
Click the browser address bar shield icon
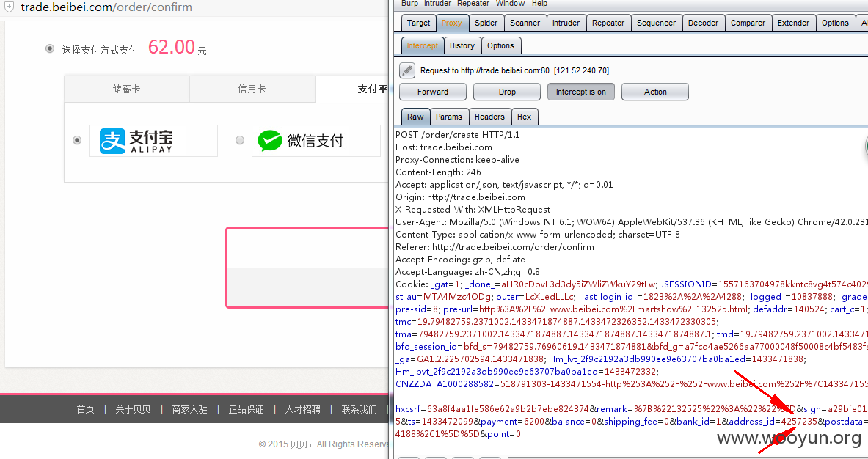pyautogui.click(x=9, y=7)
